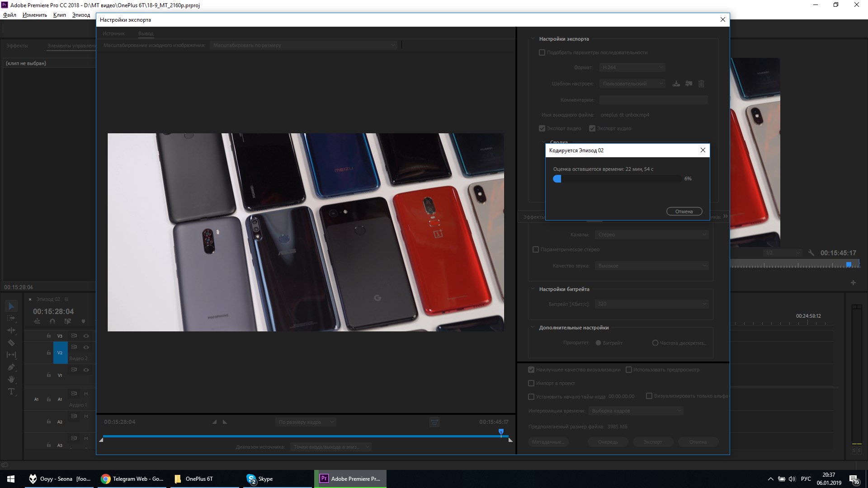Open Интерполяция времени dropdown

[636, 411]
